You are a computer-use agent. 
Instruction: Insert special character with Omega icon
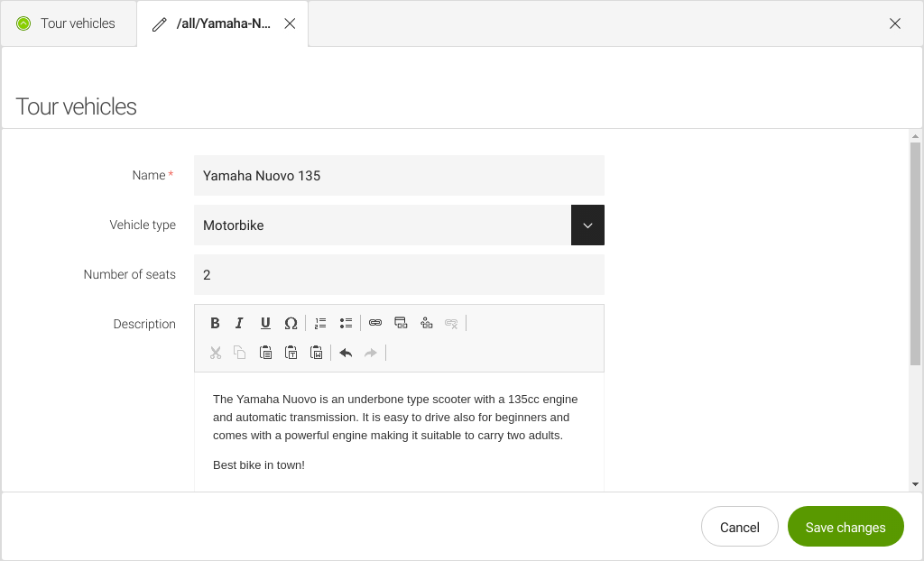[x=291, y=323]
